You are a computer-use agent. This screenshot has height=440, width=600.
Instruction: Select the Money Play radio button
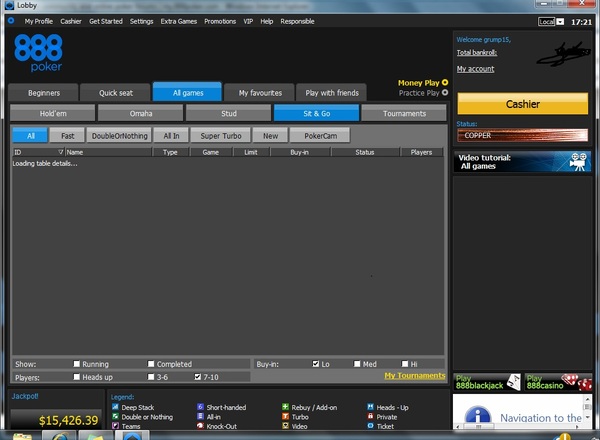[445, 82]
